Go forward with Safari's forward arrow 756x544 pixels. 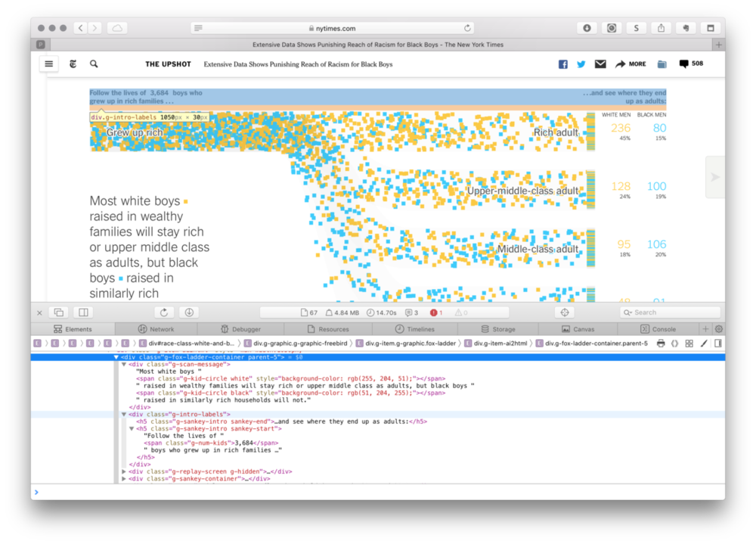[95, 29]
